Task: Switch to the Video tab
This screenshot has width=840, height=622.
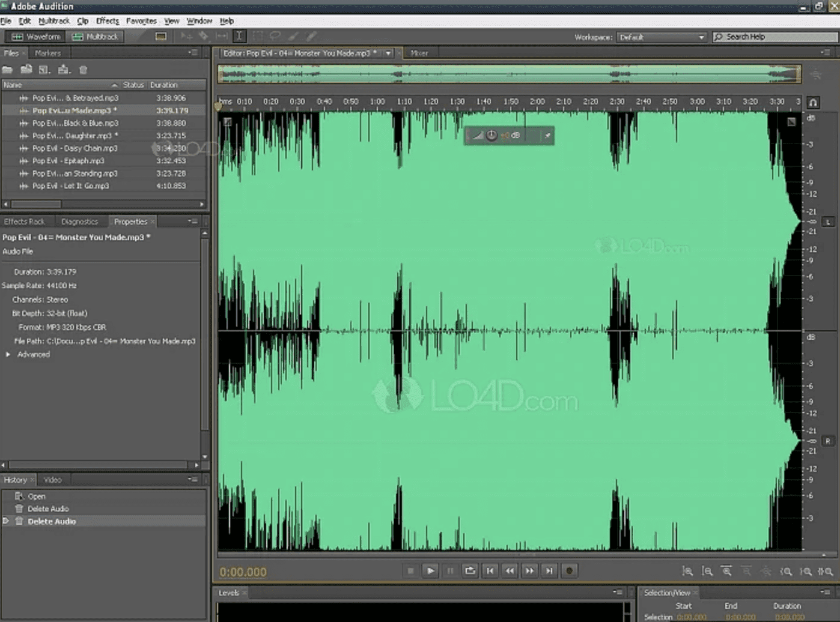Action: [52, 480]
